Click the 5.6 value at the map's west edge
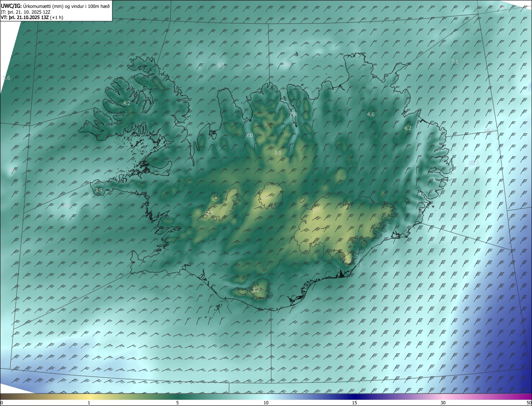 tap(6, 78)
